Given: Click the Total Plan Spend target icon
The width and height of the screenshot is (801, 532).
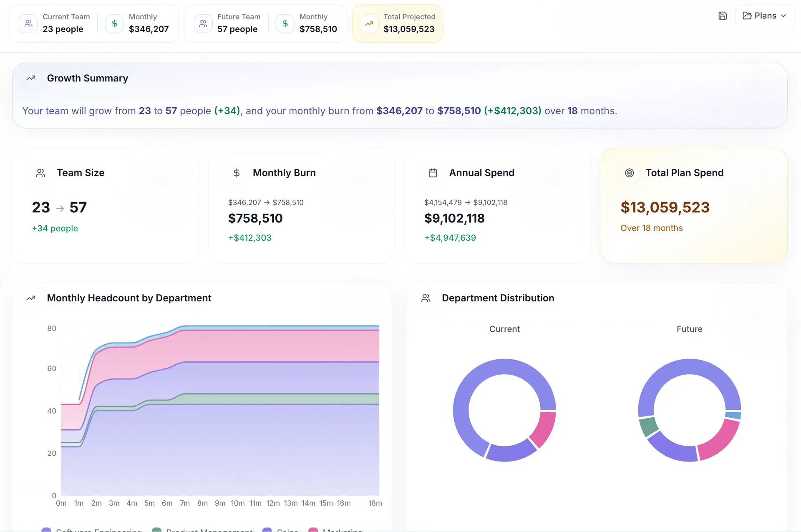Looking at the screenshot, I should click(629, 173).
